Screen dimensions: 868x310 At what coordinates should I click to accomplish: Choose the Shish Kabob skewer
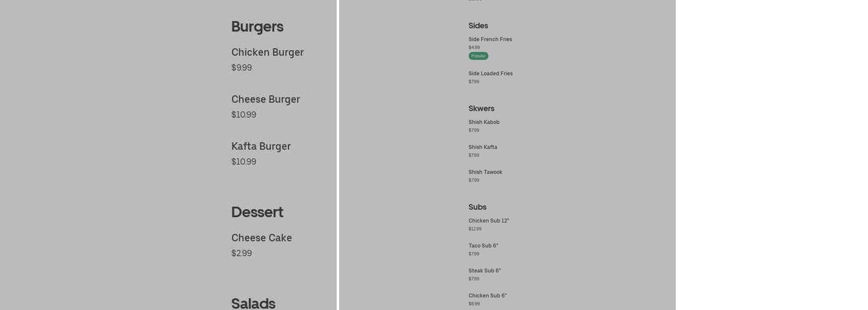pos(484,123)
